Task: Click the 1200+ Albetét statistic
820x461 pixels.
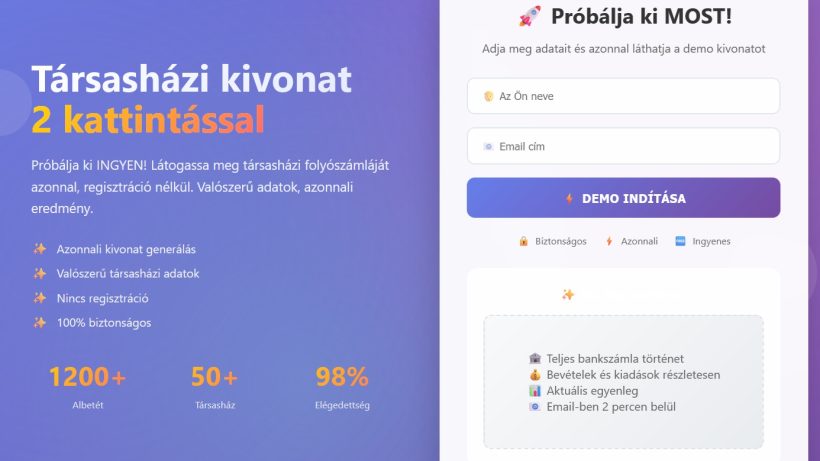Action: point(88,387)
